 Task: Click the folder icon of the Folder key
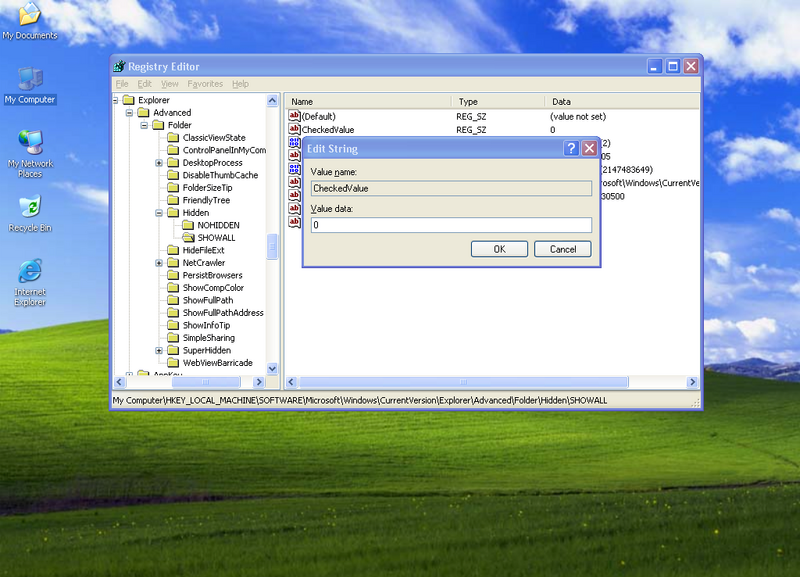click(158, 125)
